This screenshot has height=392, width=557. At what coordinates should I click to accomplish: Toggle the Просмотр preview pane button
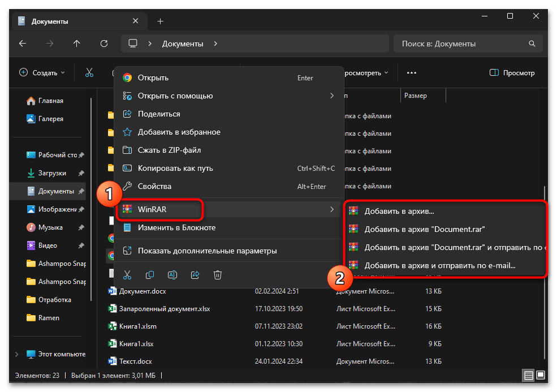pos(512,73)
